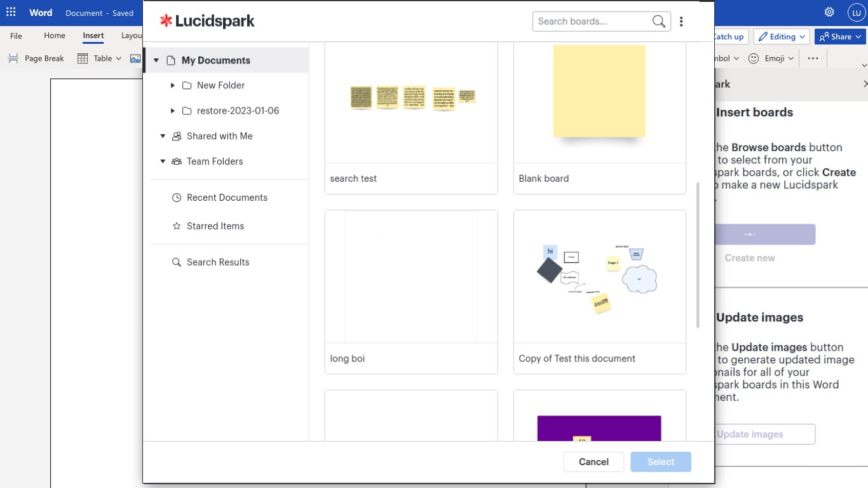The image size is (868, 488).
Task: Click the 'long boi' title text
Action: [x=348, y=358]
